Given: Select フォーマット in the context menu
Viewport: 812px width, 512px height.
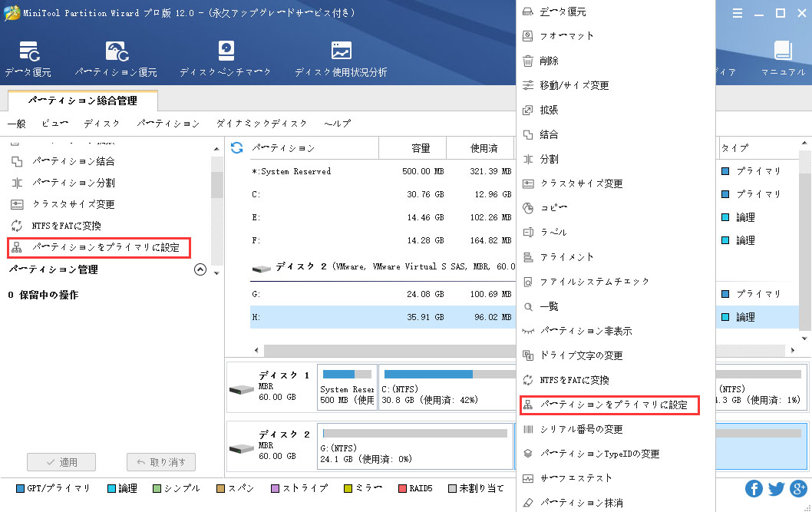Looking at the screenshot, I should [x=566, y=36].
